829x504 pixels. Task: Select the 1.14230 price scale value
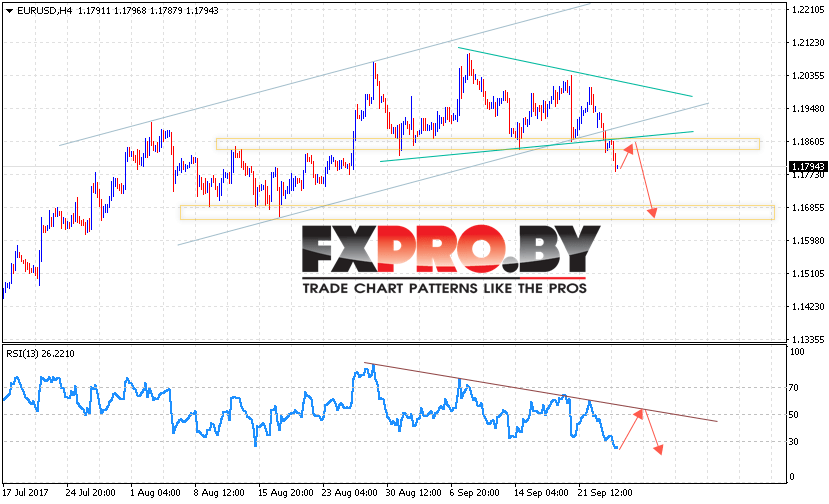(x=808, y=307)
